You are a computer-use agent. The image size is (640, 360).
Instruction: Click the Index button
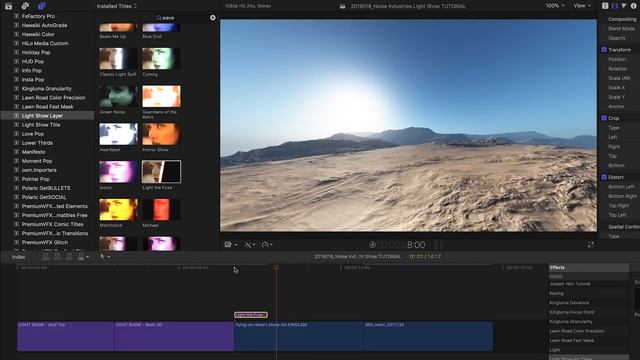tap(18, 257)
